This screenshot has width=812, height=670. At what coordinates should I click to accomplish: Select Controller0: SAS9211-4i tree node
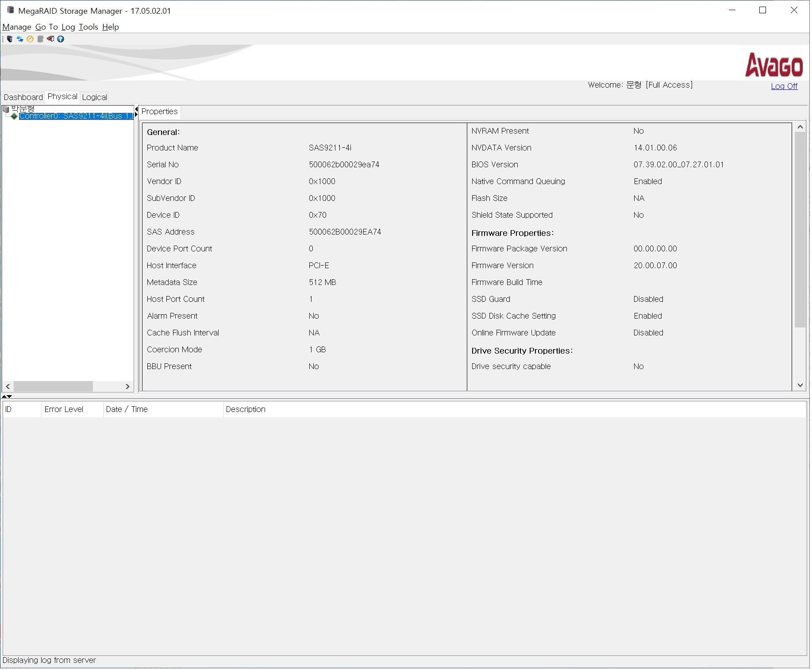tap(76, 116)
